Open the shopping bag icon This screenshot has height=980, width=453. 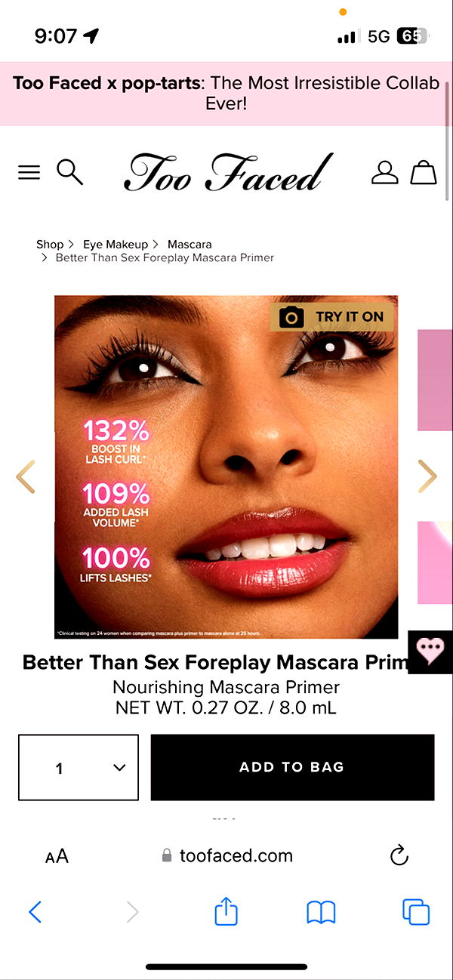[x=424, y=172]
